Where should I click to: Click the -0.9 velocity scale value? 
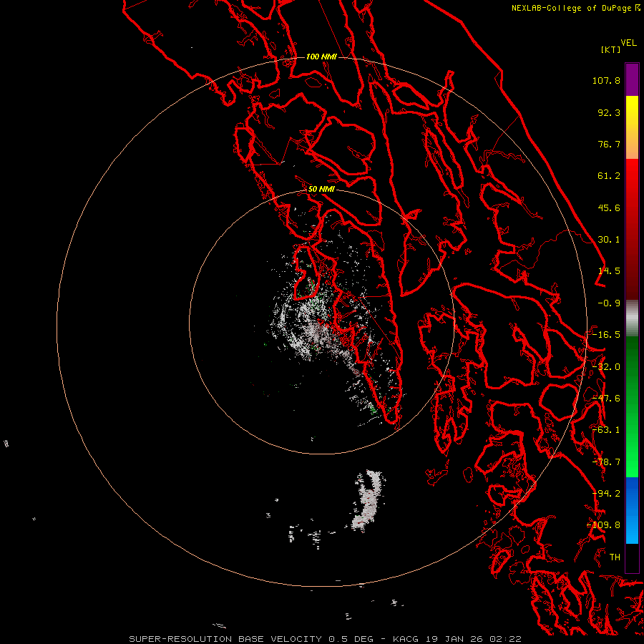609,303
